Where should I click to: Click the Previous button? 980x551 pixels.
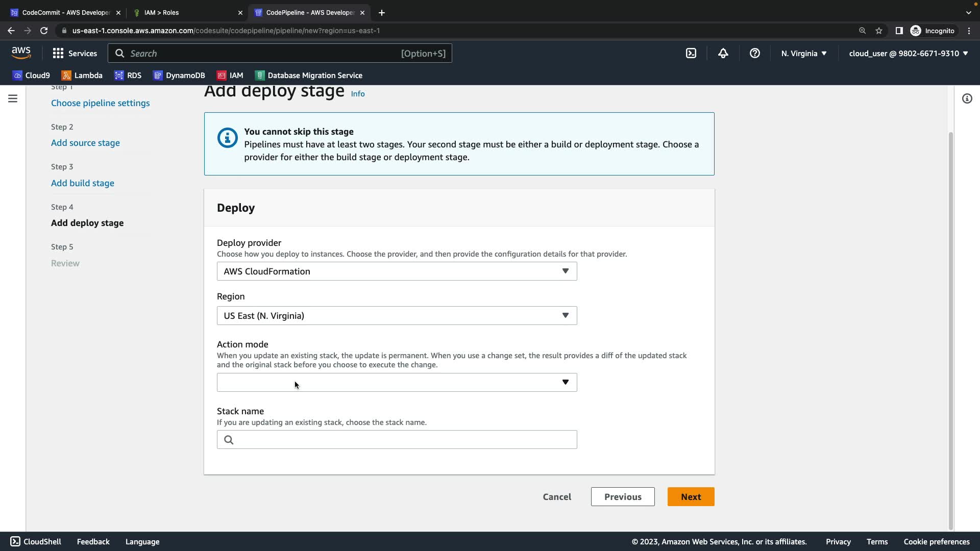[623, 496]
